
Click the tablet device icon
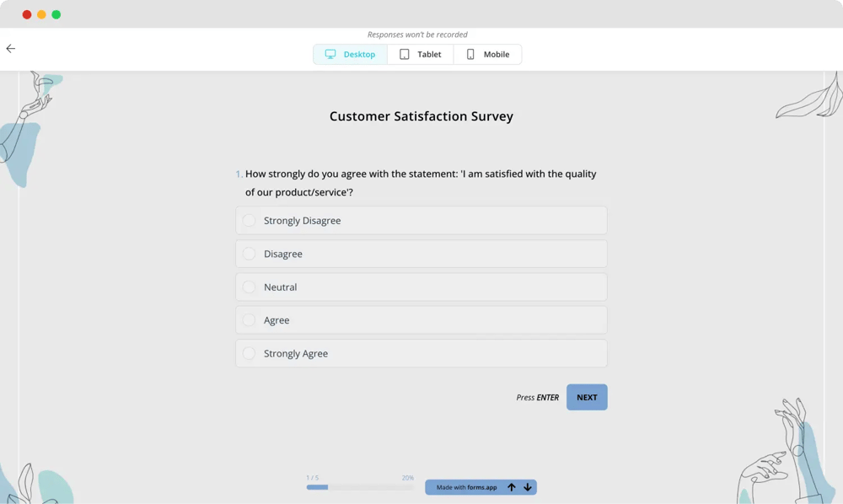[405, 54]
